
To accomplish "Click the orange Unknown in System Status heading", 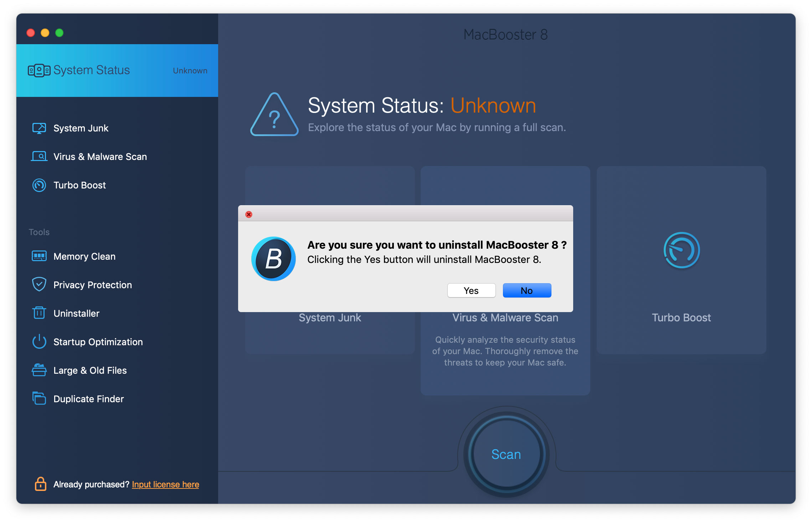I will pos(493,105).
